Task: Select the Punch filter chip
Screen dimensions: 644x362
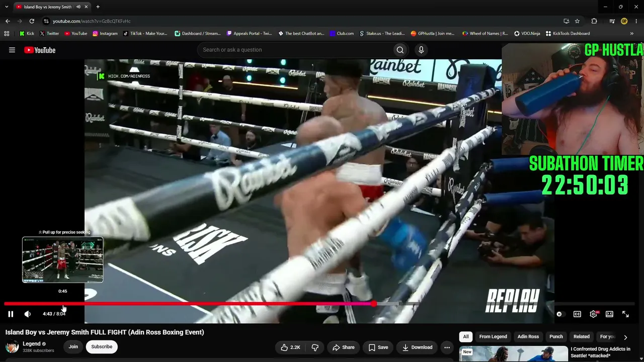Action: [x=556, y=336]
